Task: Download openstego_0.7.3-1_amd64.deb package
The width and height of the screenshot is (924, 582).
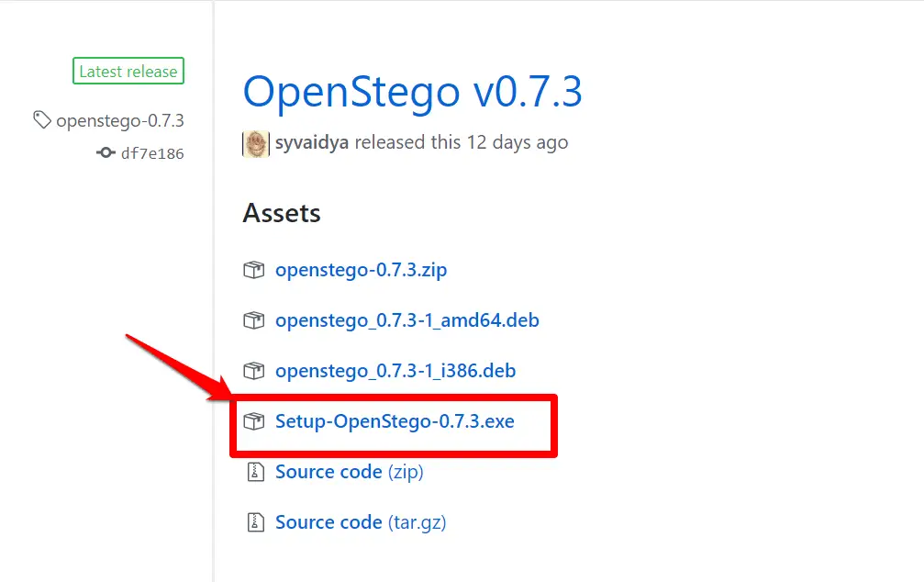Action: tap(406, 320)
